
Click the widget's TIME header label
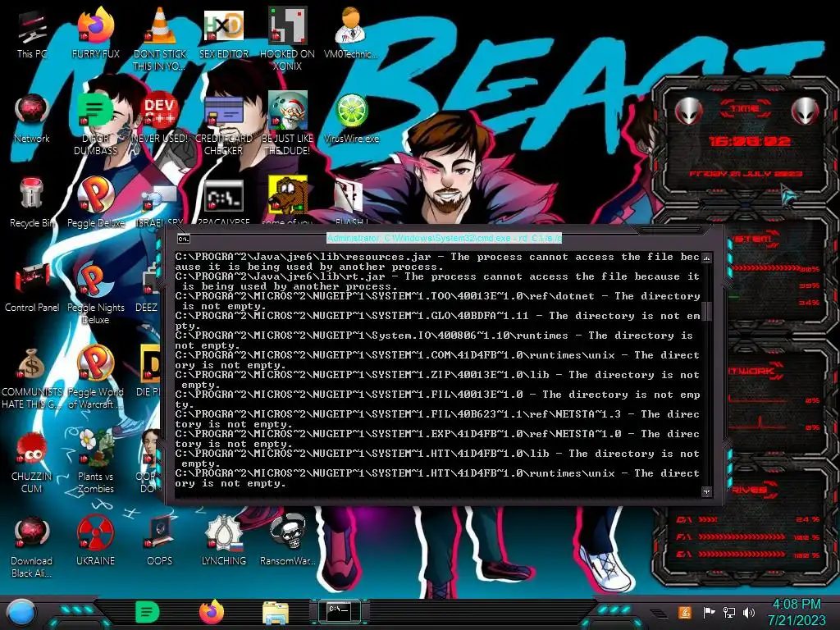pos(745,109)
